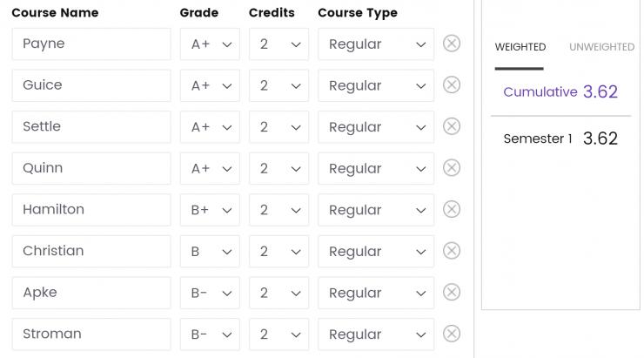Viewport: 644px width, 358px height.
Task: Delete the Hamilton course row
Action: click(x=452, y=210)
